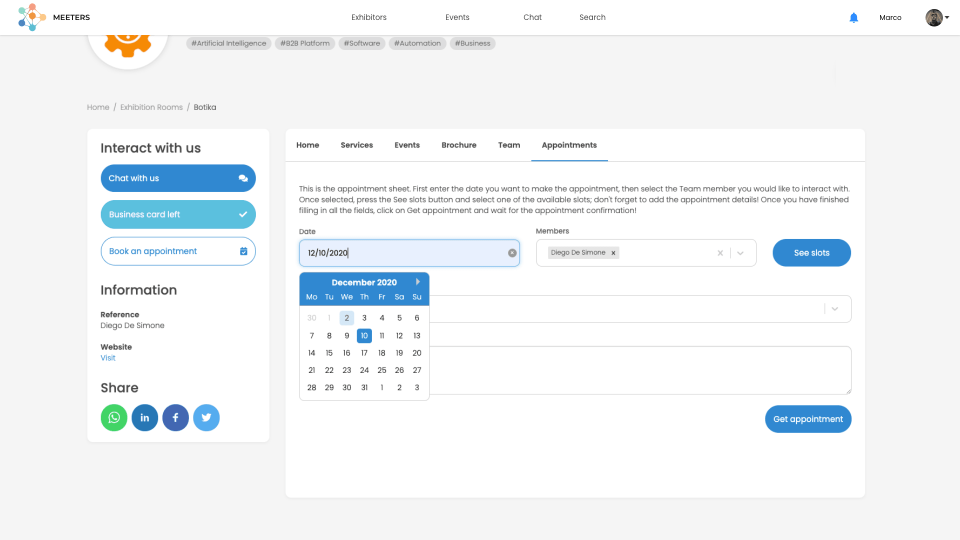
Task: Open Search in top navigation
Action: coord(592,17)
